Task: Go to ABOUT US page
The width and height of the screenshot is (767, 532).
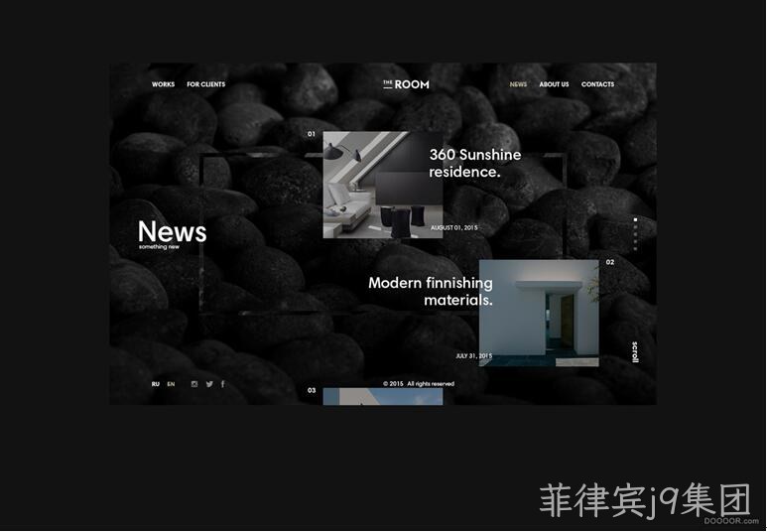Action: coord(554,84)
